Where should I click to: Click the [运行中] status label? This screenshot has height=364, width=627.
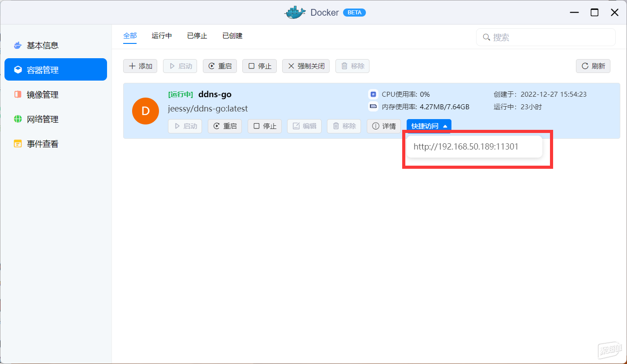180,94
